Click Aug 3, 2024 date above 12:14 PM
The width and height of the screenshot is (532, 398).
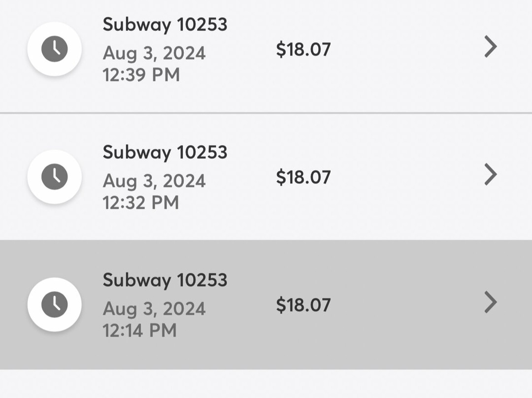(x=154, y=309)
